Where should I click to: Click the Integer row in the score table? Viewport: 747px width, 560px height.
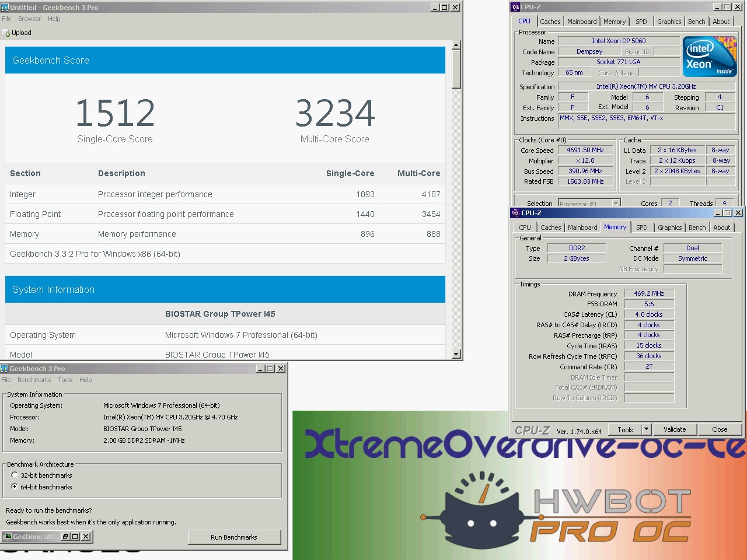tap(225, 194)
